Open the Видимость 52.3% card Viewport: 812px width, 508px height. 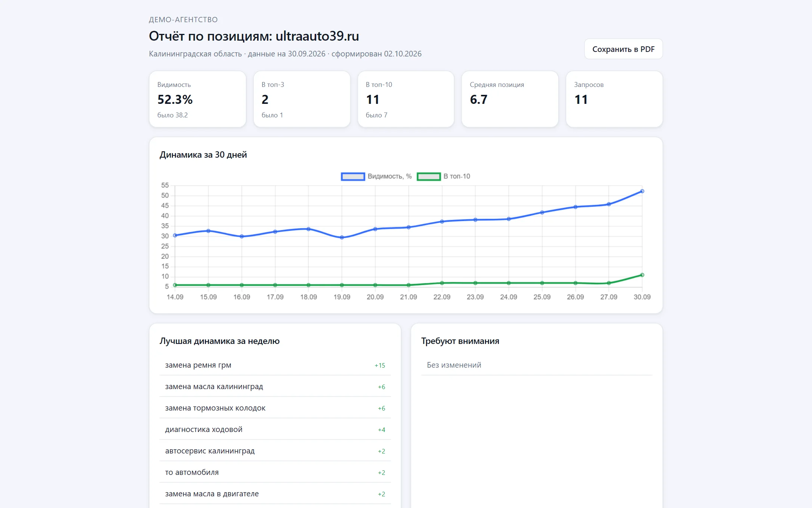coord(198,99)
